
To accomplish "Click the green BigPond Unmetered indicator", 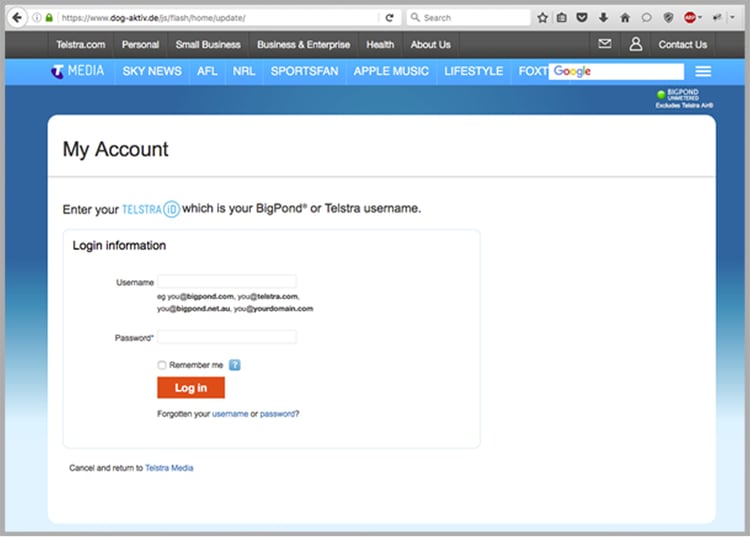I will [x=661, y=94].
